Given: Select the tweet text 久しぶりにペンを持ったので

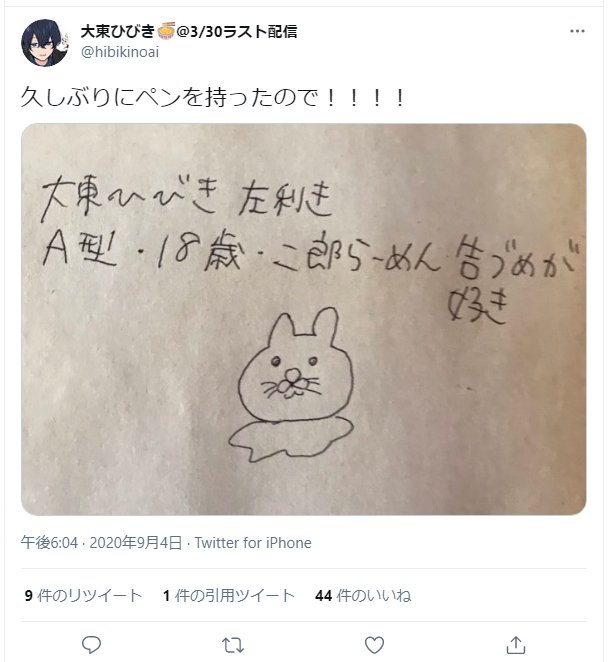Looking at the screenshot, I should [170, 98].
